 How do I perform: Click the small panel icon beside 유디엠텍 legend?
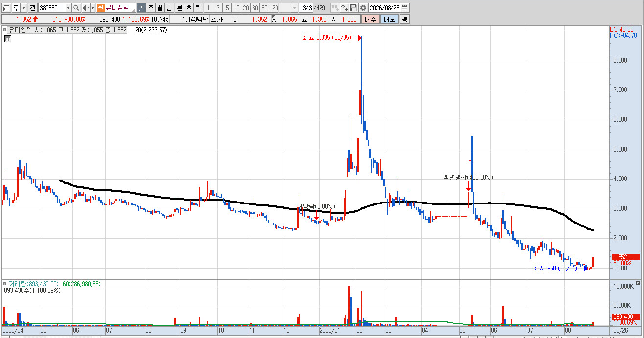6,30
